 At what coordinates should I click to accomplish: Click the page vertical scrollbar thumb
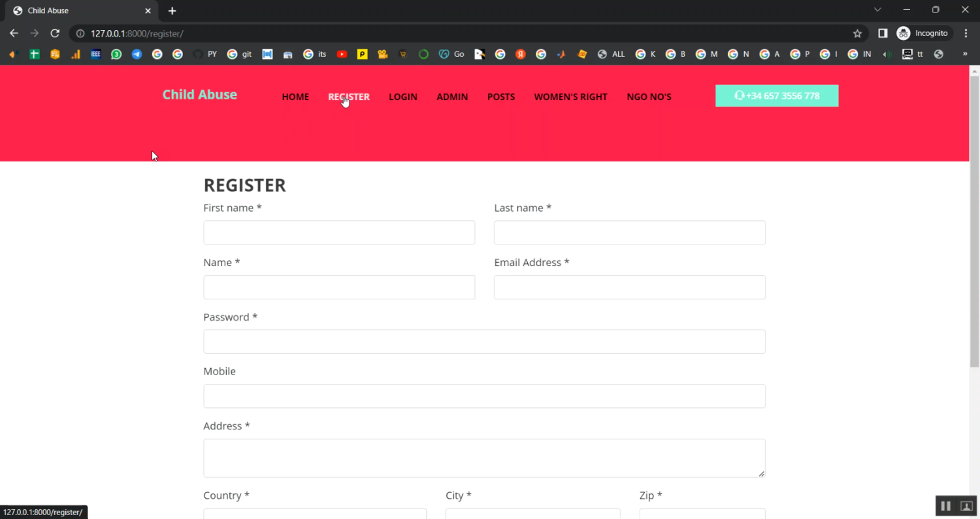tap(974, 222)
